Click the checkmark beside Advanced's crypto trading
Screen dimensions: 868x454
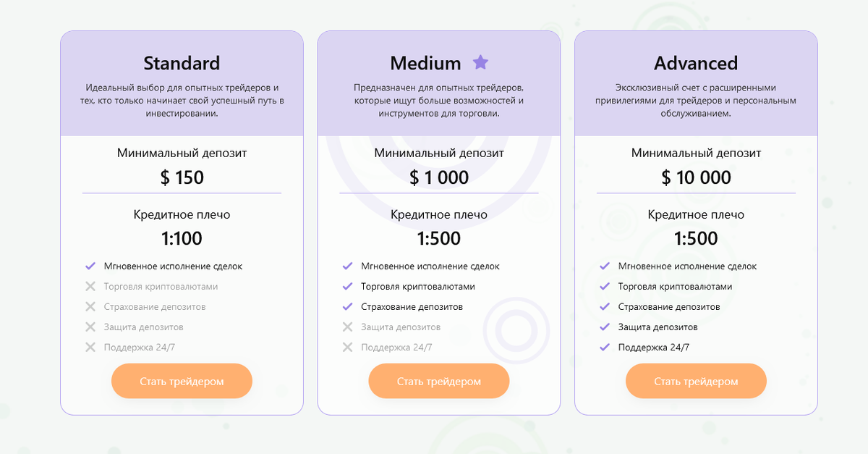605,286
